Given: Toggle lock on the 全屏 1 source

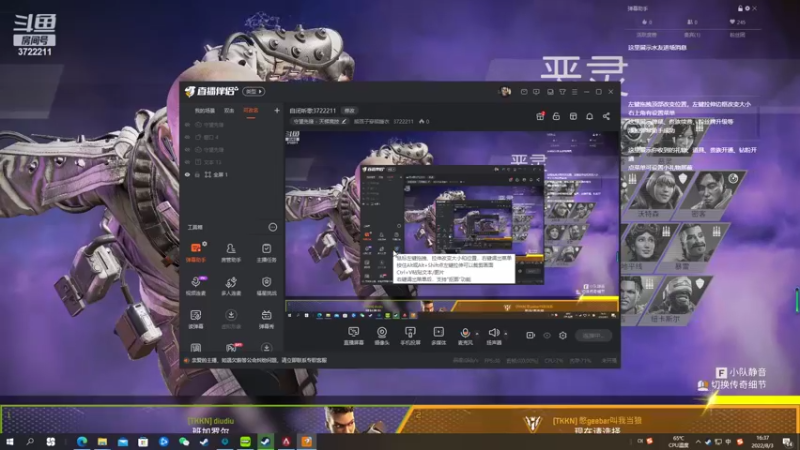Looking at the screenshot, I should [197, 174].
